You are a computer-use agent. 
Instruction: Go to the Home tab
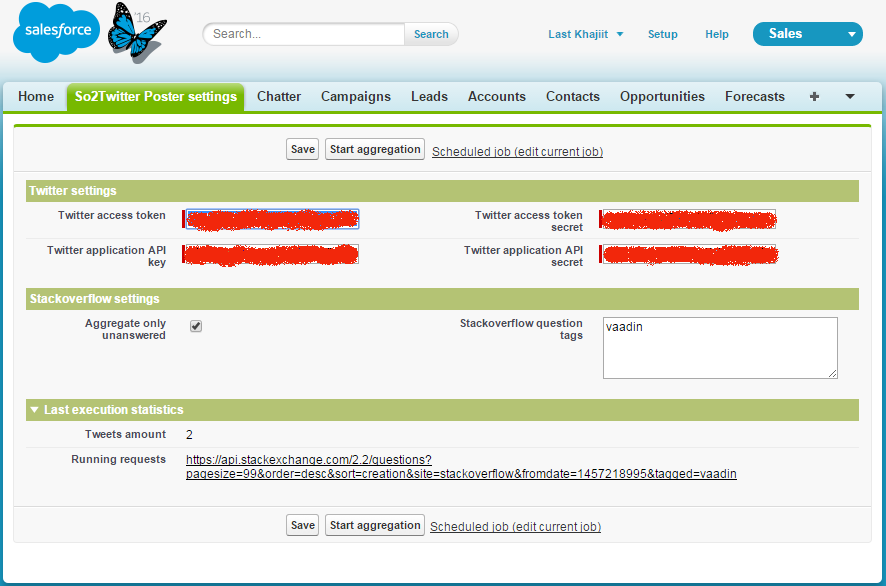[x=36, y=97]
